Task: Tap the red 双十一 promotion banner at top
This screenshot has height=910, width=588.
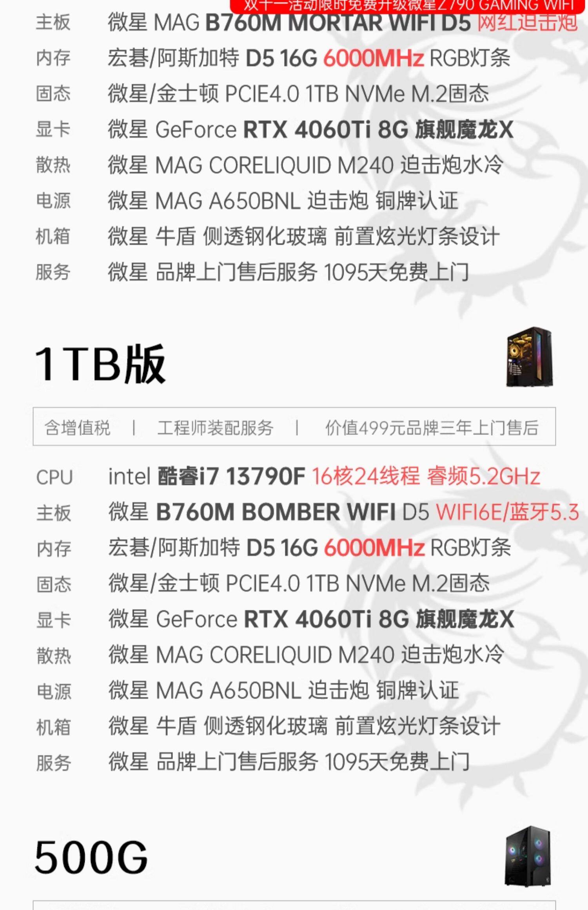Action: [407, 5]
